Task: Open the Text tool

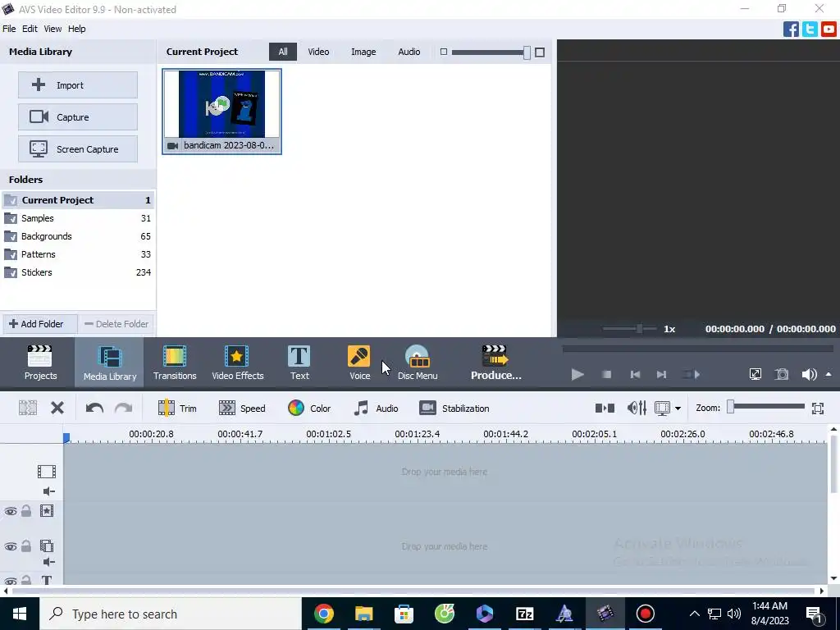Action: tap(299, 363)
